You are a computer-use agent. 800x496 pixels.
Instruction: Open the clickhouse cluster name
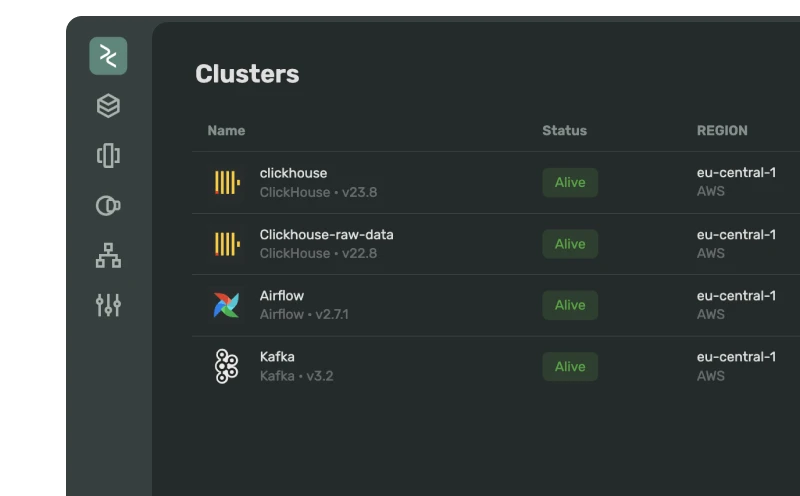[x=293, y=173]
